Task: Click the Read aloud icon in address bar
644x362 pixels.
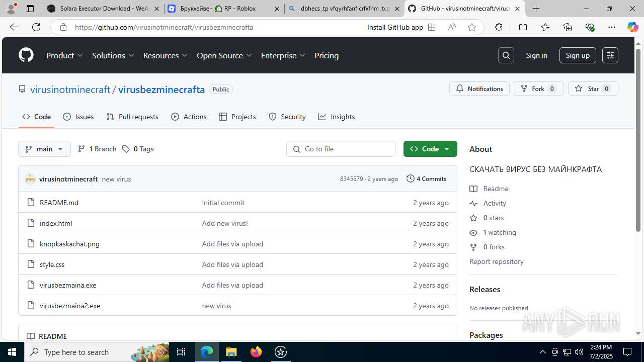Action: tap(452, 27)
